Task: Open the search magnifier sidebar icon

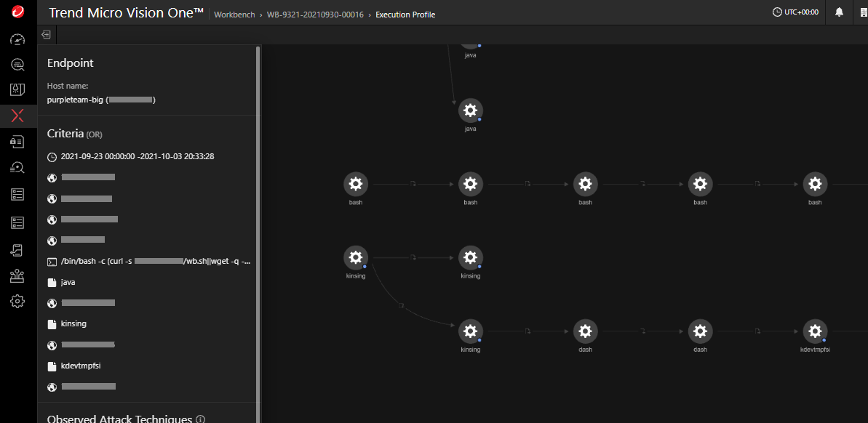Action: [18, 65]
